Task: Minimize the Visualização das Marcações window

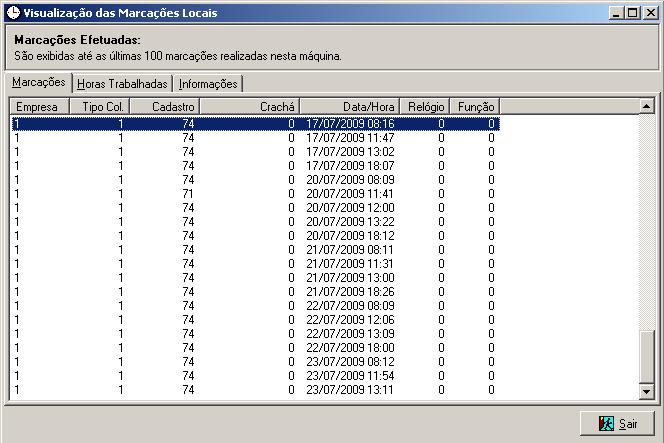Action: tap(617, 13)
